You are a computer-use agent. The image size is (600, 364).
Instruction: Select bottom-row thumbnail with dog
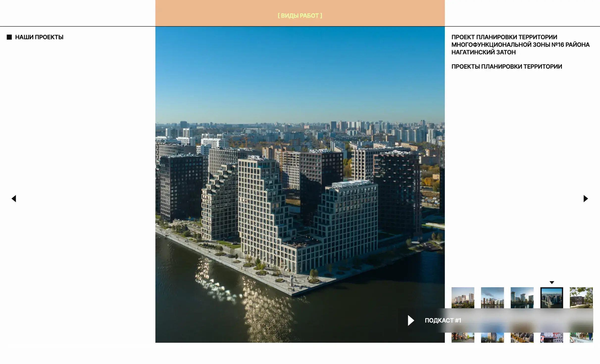581,338
